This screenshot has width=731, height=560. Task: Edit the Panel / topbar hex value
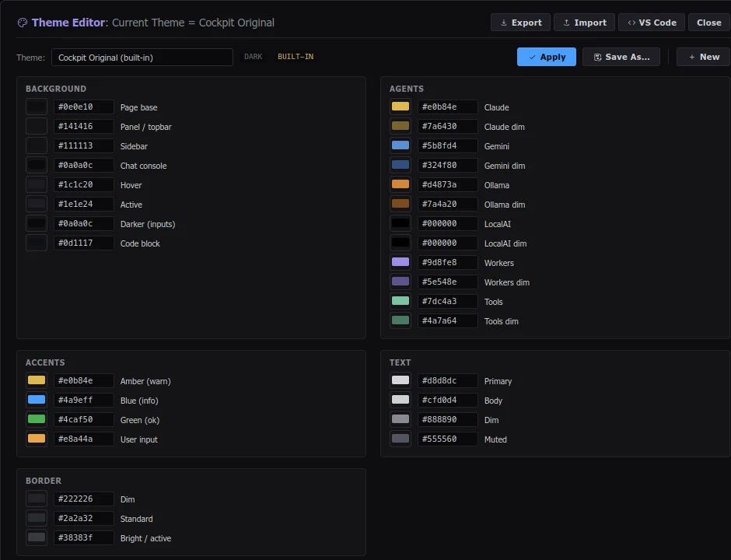(84, 126)
